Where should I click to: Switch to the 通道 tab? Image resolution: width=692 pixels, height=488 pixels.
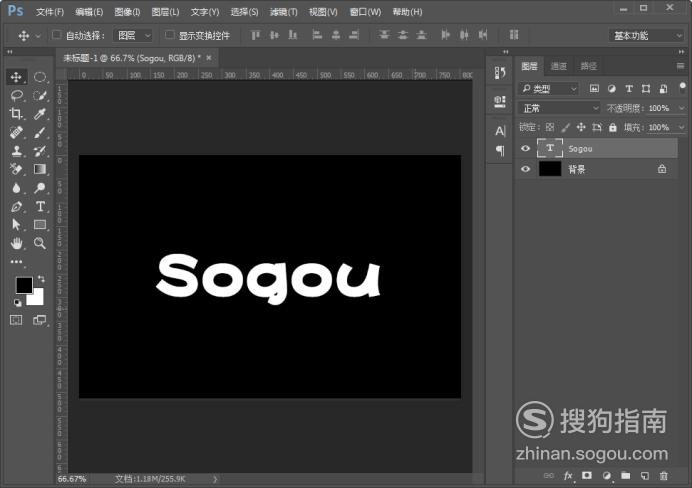coord(558,66)
